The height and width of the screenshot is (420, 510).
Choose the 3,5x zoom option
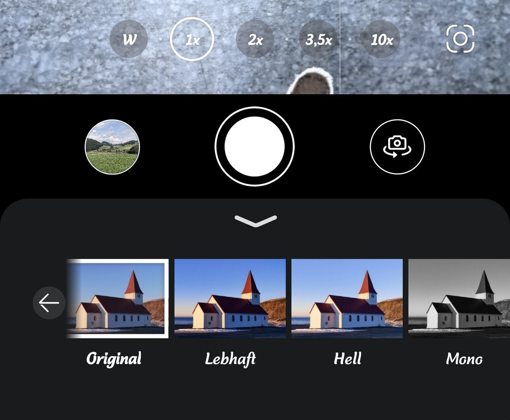click(x=319, y=39)
